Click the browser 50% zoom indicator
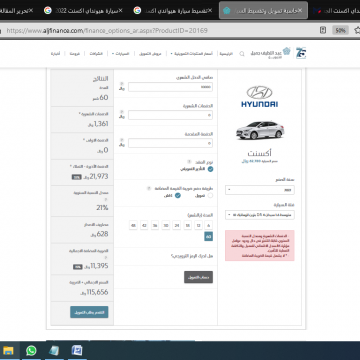360x360 pixels. 340,30
